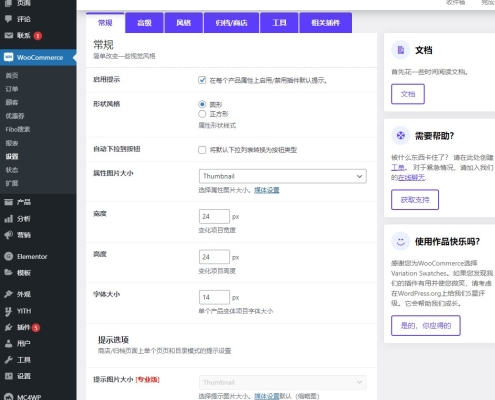Image resolution: width=495 pixels, height=400 pixels.
Task: Open the 外观 appearance brush icon
Action: 8,294
